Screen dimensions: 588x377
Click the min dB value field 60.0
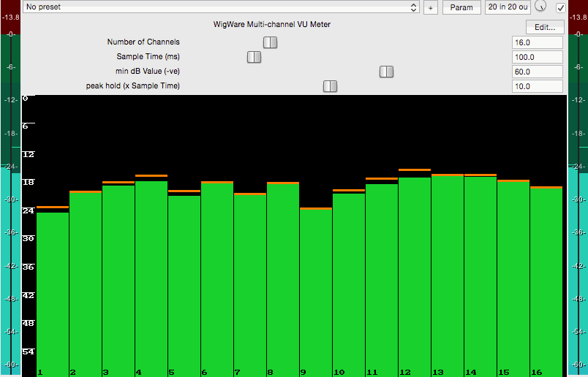(538, 72)
